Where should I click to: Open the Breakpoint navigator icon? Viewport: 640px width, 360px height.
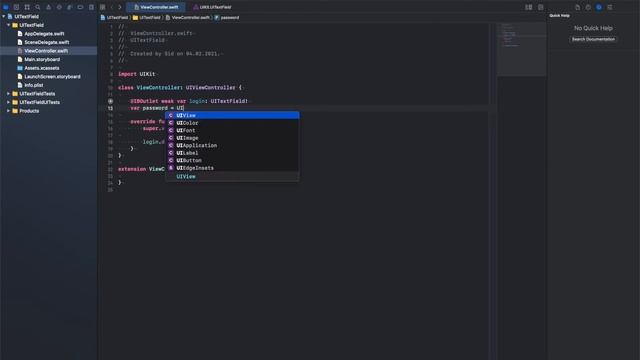[80, 7]
